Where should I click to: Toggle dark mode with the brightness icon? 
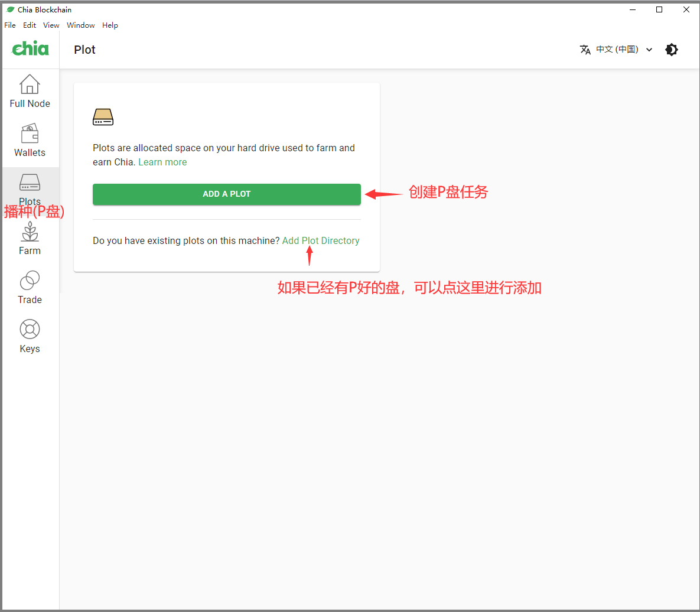(672, 50)
